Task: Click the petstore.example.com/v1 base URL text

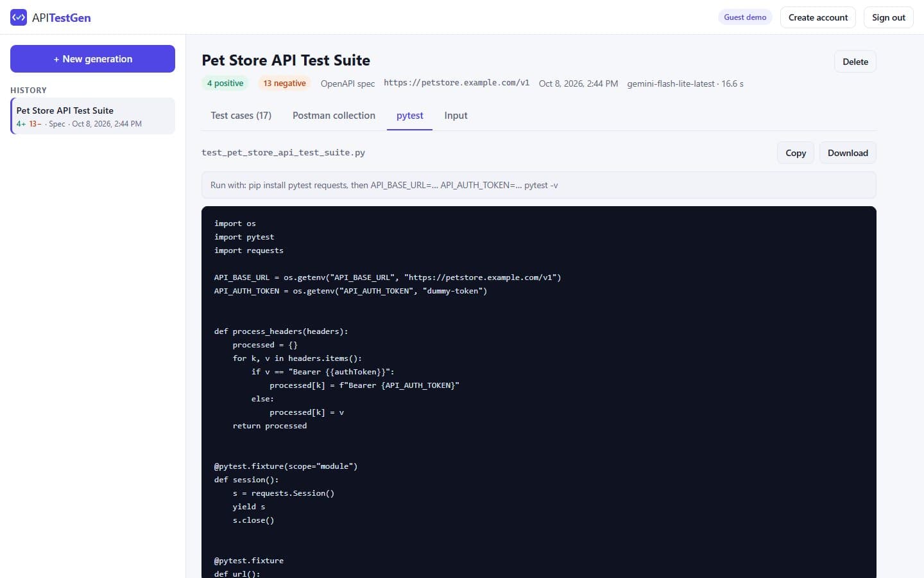Action: coord(456,83)
